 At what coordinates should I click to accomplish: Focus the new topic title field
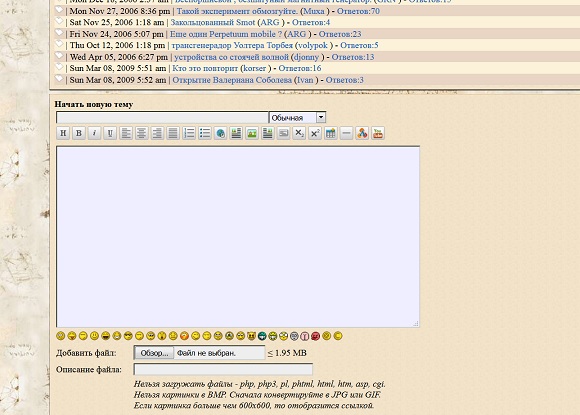point(162,118)
